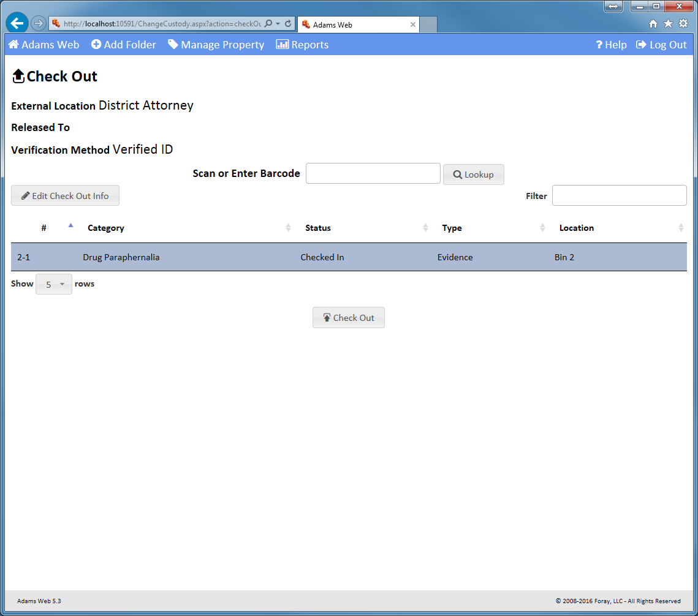Click the Adams Web home icon
This screenshot has width=698, height=616.
tap(13, 45)
